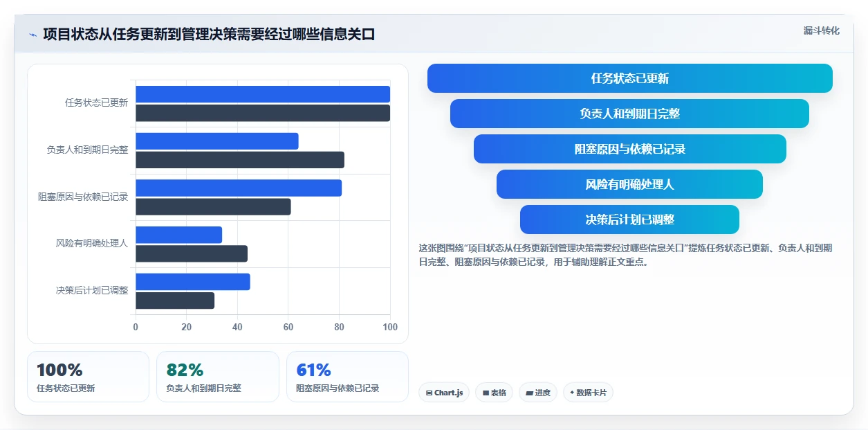
Task: Click blue bar for 阻塞原因与依赖已记录
Action: click(x=239, y=188)
